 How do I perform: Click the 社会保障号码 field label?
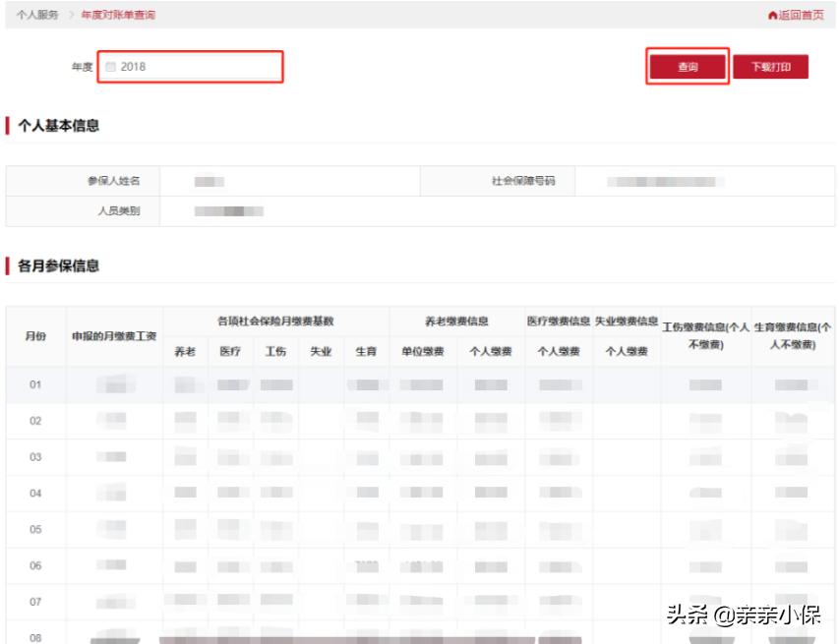click(523, 182)
